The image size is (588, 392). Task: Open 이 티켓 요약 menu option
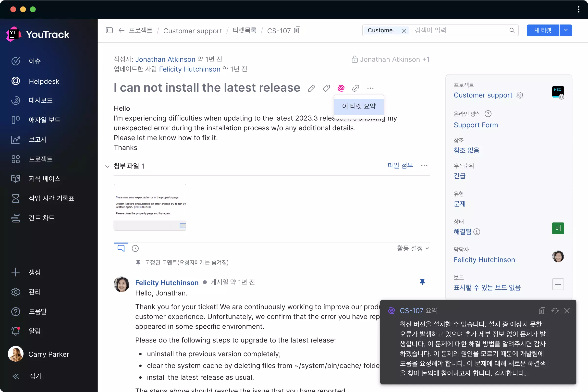coord(358,106)
